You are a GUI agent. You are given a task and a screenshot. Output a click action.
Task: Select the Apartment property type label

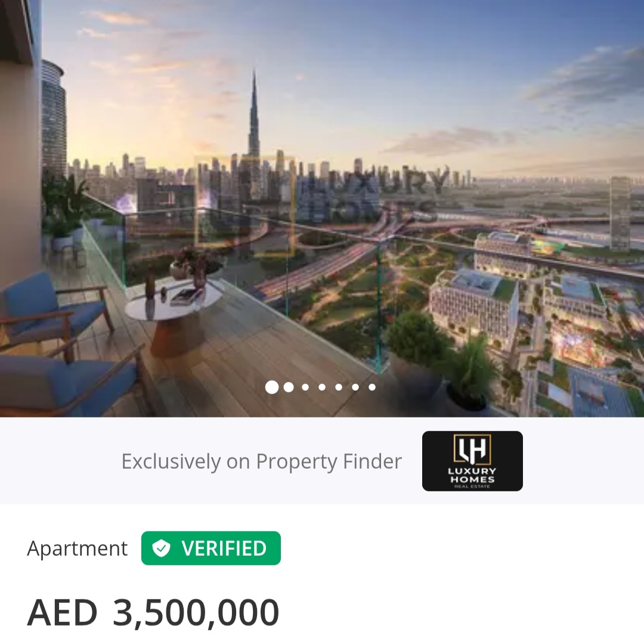pyautogui.click(x=77, y=549)
